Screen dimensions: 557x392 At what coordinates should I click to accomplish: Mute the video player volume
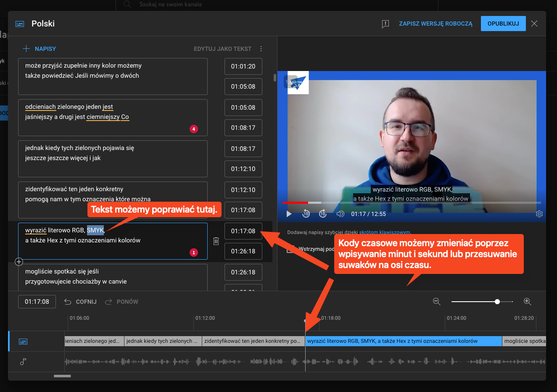[341, 214]
